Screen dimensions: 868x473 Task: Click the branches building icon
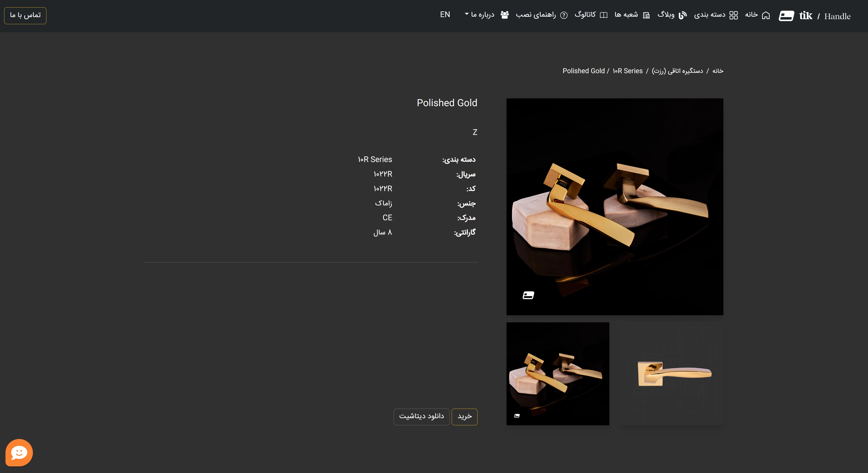(x=646, y=16)
